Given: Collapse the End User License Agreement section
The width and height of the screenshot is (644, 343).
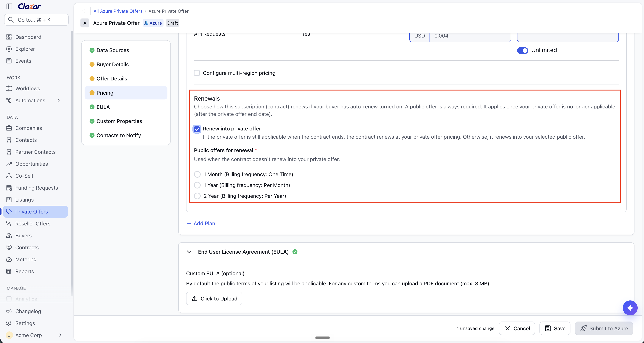Looking at the screenshot, I should 189,252.
